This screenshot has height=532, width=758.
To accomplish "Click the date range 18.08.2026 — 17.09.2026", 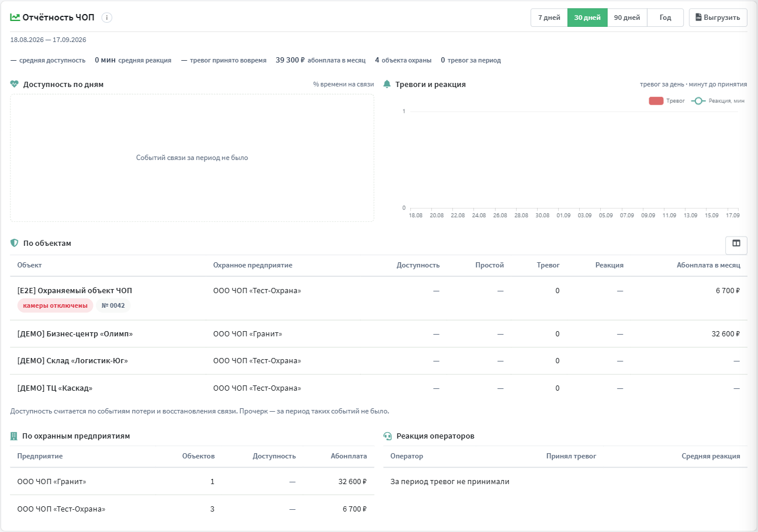I will click(x=49, y=40).
